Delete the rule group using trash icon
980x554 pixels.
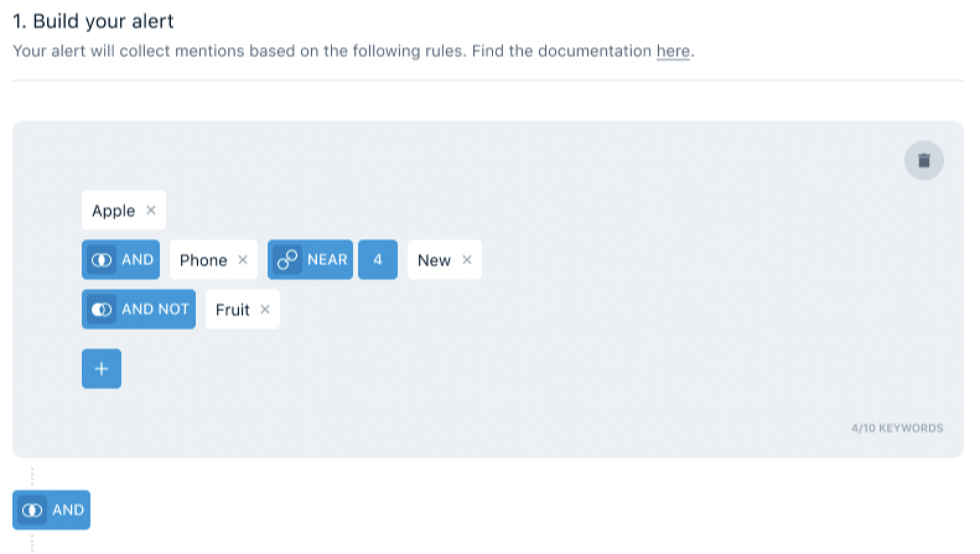(924, 160)
